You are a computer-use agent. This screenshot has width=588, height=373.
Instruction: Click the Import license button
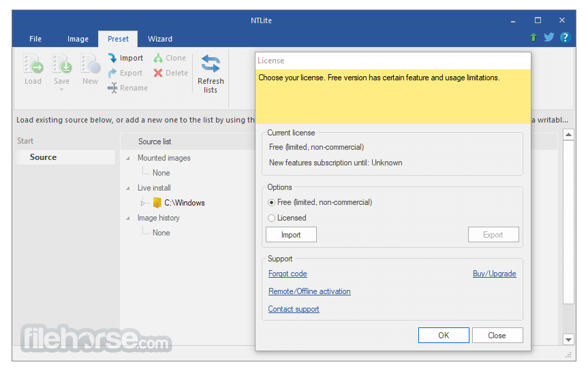pos(291,235)
